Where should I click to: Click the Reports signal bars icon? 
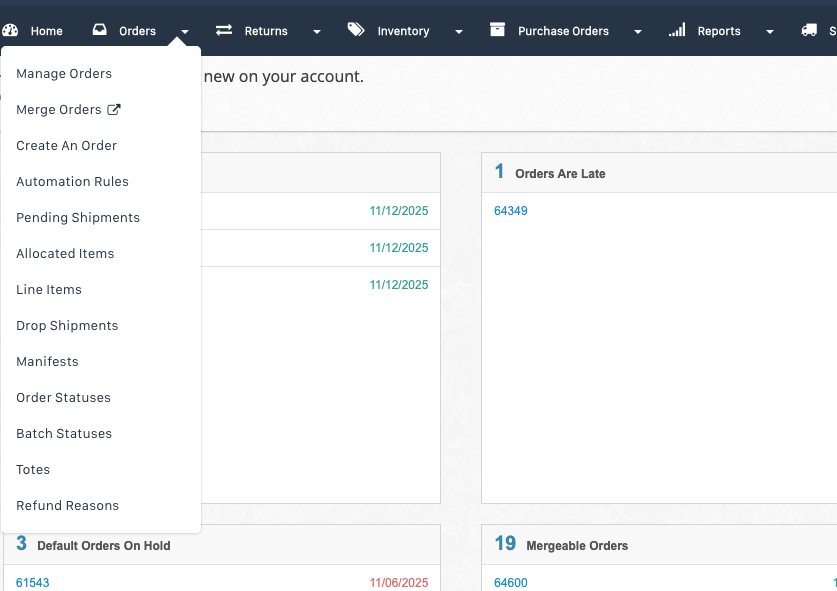pos(677,31)
